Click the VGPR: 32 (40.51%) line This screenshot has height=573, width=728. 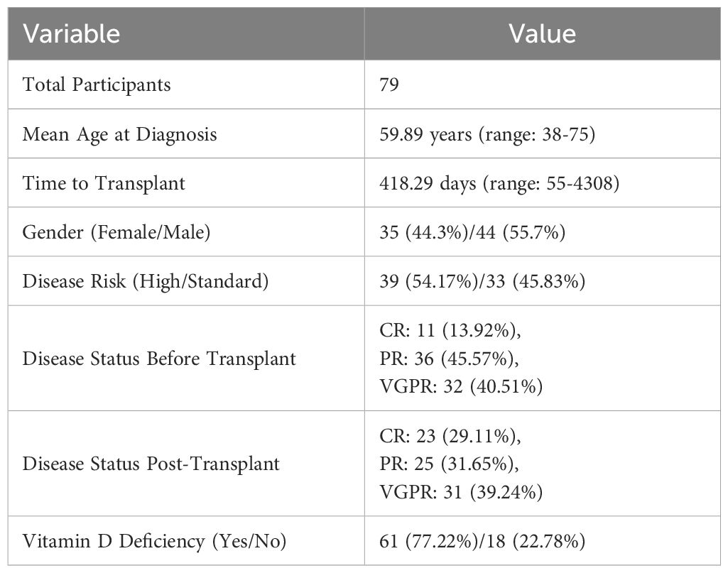point(460,383)
